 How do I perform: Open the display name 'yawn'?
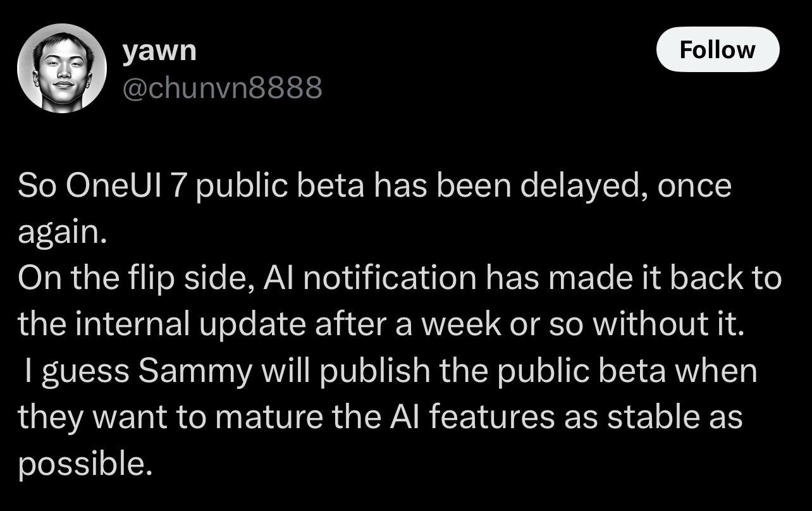159,50
